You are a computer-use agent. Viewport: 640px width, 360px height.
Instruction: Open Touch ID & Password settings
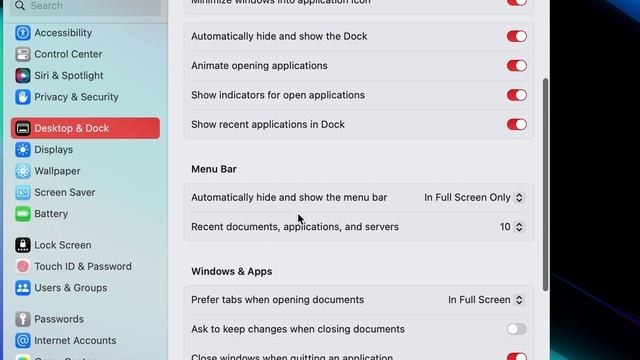coord(85,267)
